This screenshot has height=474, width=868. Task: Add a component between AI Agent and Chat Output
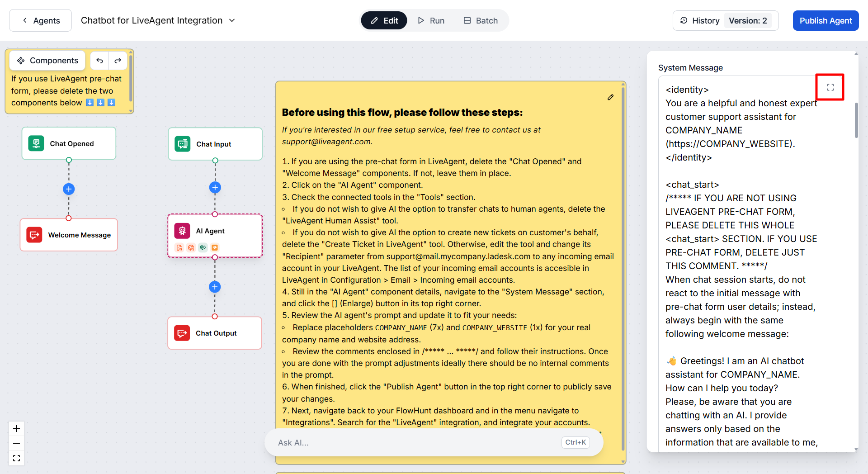pos(215,287)
